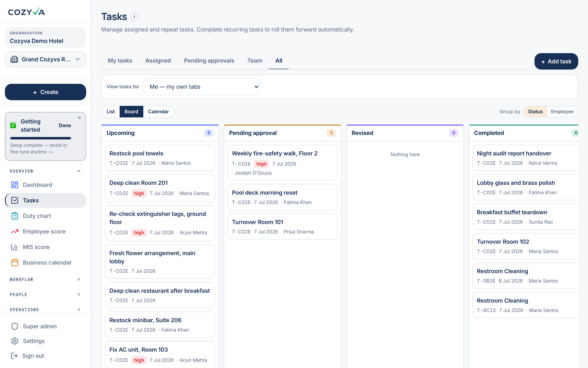
Task: Open the Team tab
Action: 255,61
